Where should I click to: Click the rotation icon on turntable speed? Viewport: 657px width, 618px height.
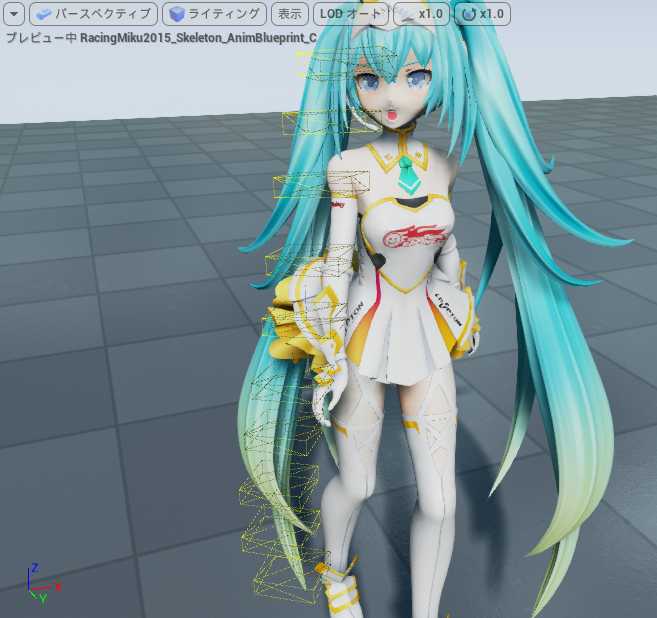tap(468, 14)
